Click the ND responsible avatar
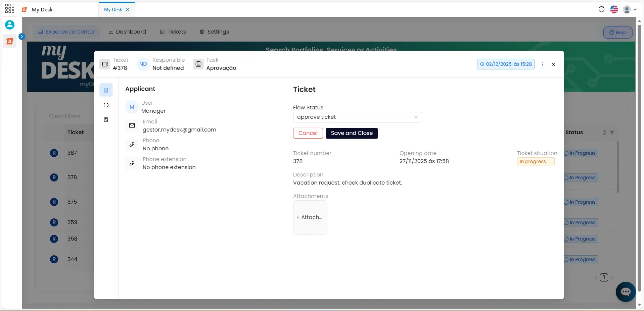This screenshot has width=644, height=311. click(x=143, y=64)
